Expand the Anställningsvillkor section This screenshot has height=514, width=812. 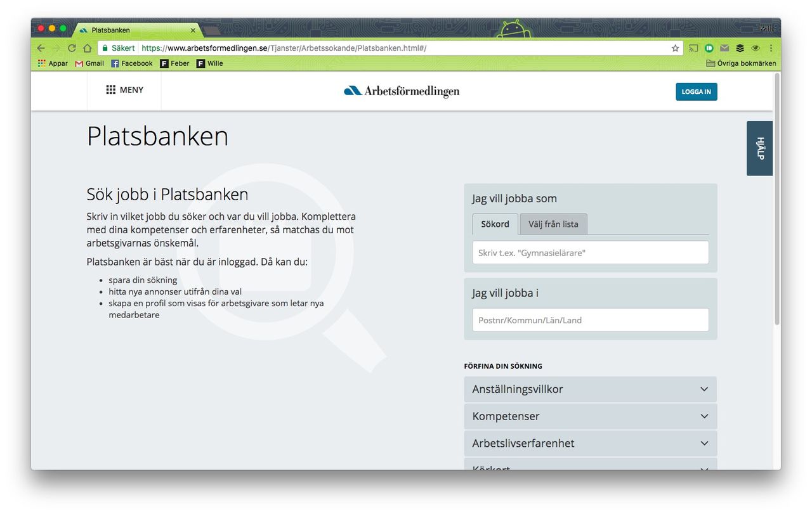point(591,389)
